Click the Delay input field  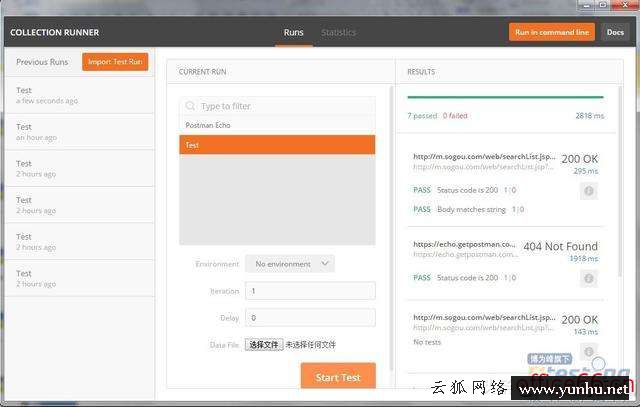310,318
